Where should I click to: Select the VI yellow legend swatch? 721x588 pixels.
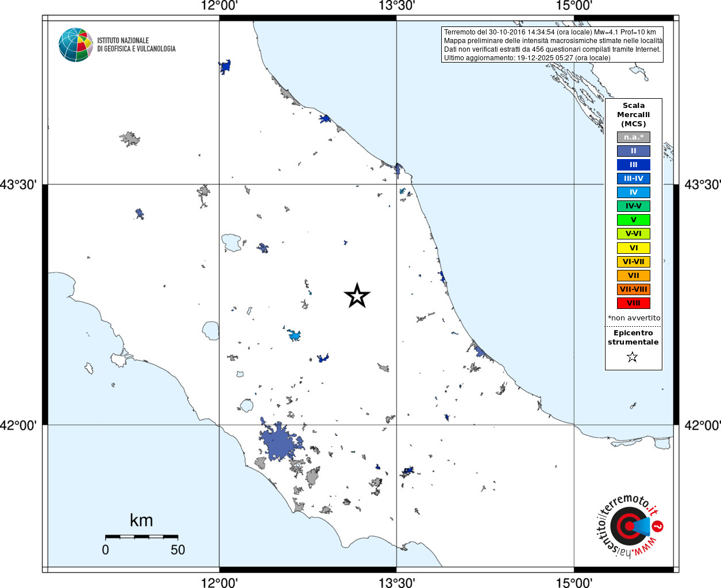[634, 248]
